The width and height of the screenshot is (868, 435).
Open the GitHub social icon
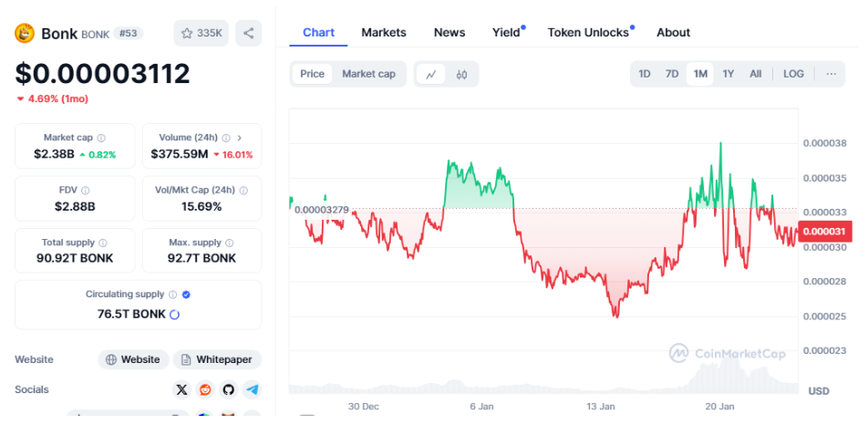(228, 389)
